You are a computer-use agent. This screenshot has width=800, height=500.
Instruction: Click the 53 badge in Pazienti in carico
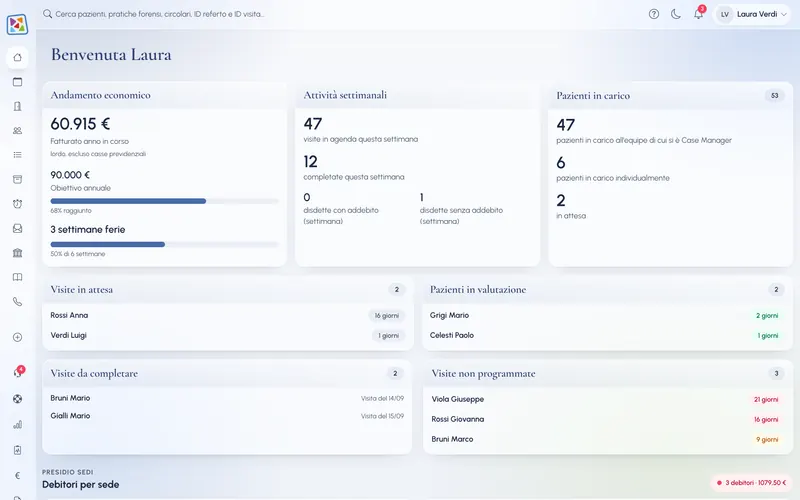[x=774, y=95]
